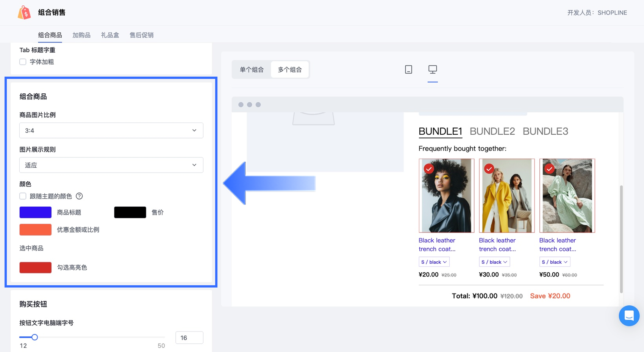Click the 购买按钮 section heading
The width and height of the screenshot is (644, 352).
click(33, 304)
